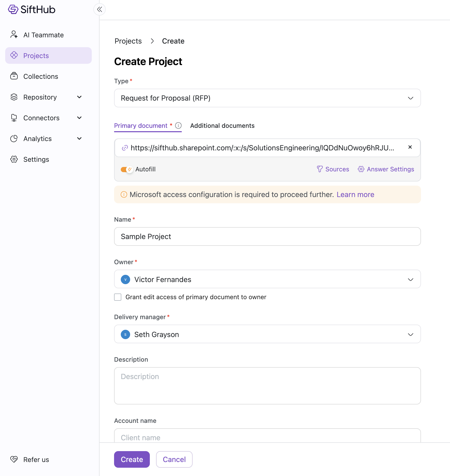
Task: Open the Owner dropdown
Action: point(267,279)
